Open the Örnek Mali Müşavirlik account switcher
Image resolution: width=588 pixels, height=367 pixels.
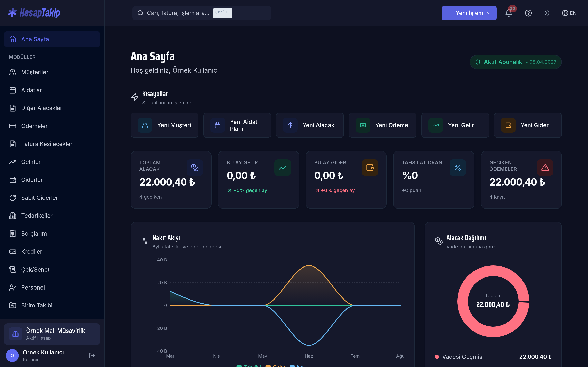[52, 334]
